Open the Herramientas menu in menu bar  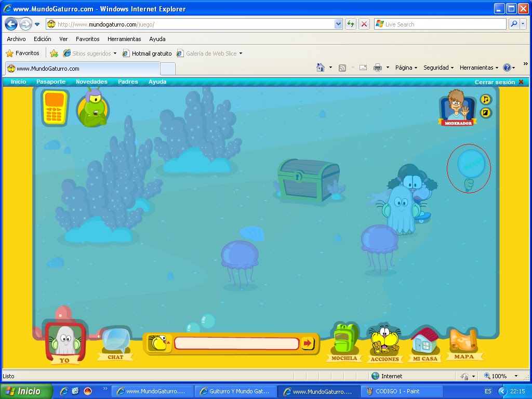click(x=124, y=39)
